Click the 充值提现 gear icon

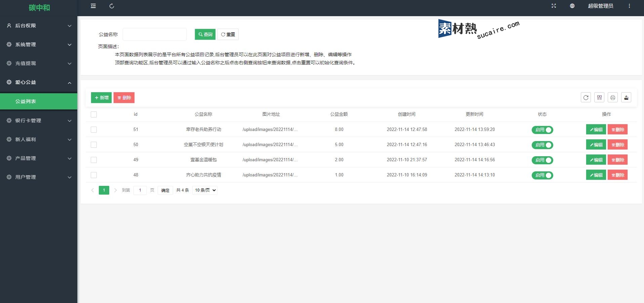coord(9,63)
